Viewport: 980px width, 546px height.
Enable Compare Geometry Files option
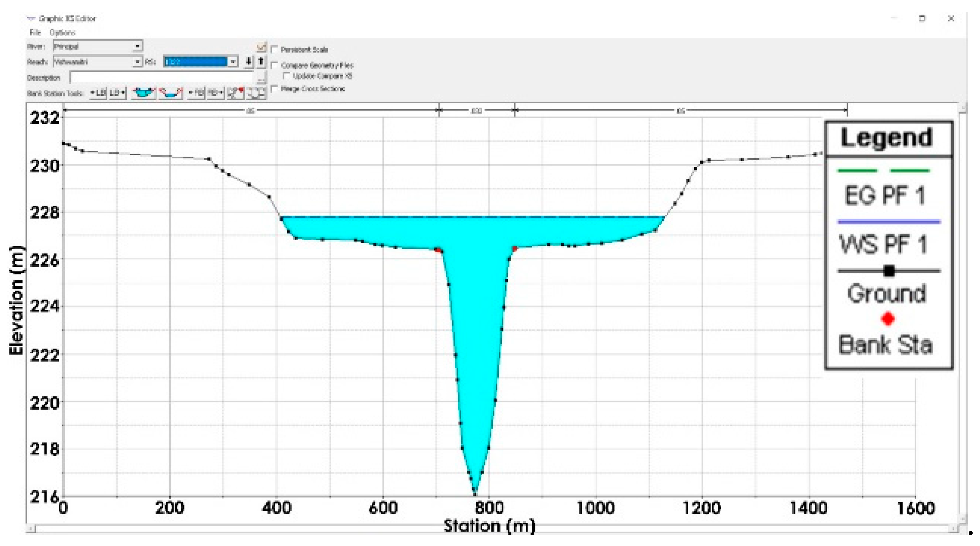coord(275,65)
